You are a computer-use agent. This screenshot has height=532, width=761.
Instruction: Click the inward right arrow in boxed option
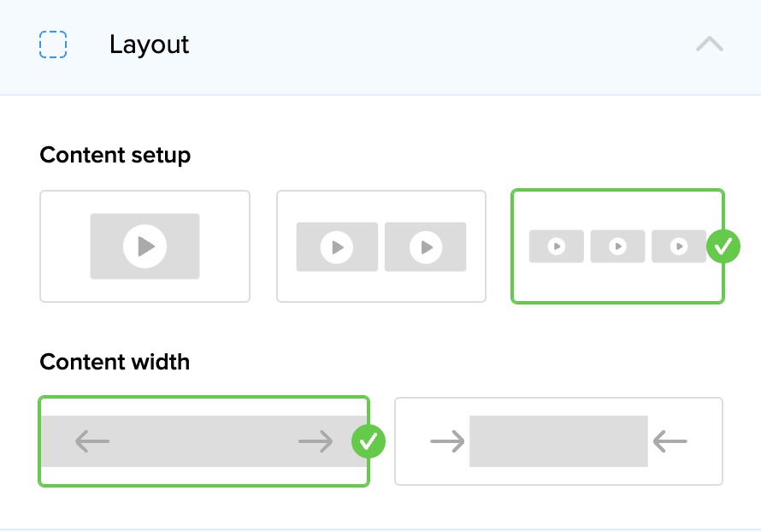tap(447, 441)
